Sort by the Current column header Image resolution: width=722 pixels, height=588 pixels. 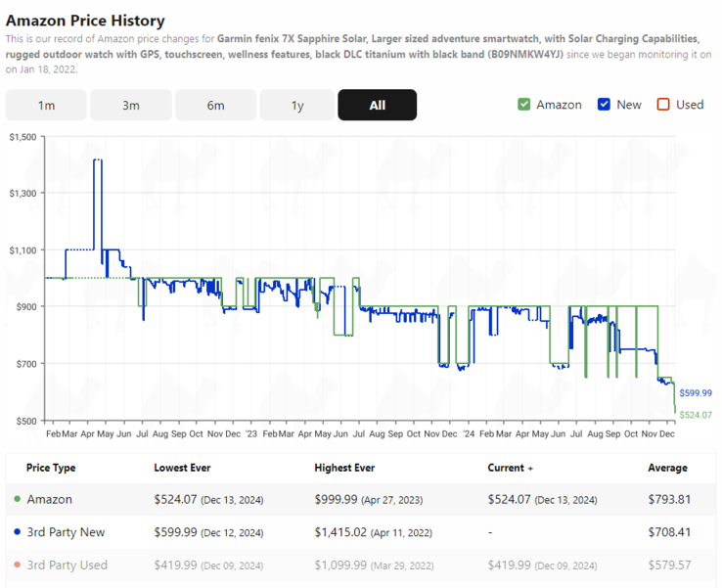pyautogui.click(x=510, y=468)
